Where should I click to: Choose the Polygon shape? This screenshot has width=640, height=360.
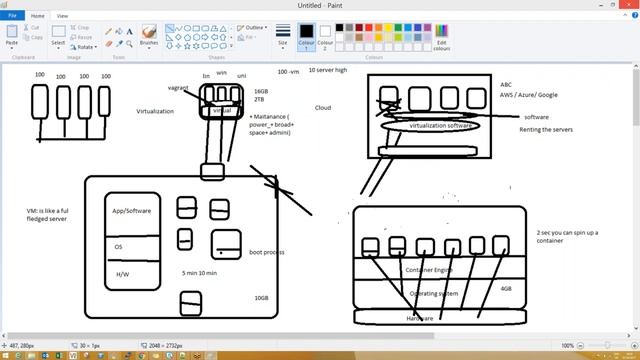[214, 28]
